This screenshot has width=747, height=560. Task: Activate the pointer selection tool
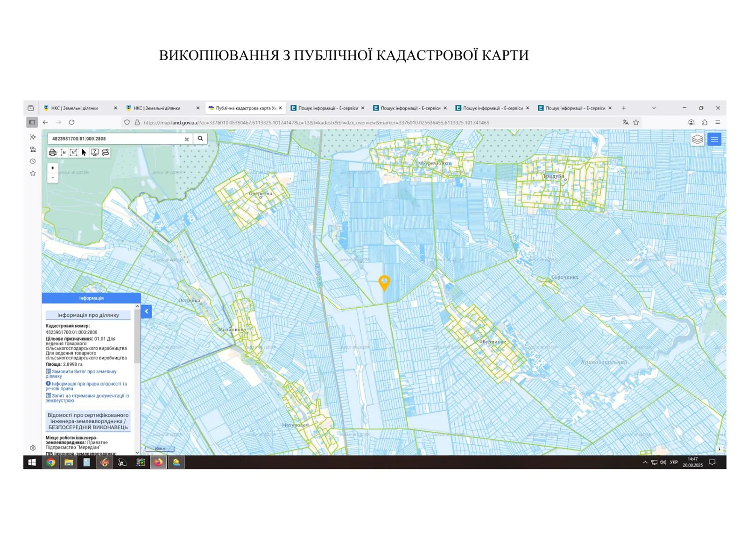84,153
